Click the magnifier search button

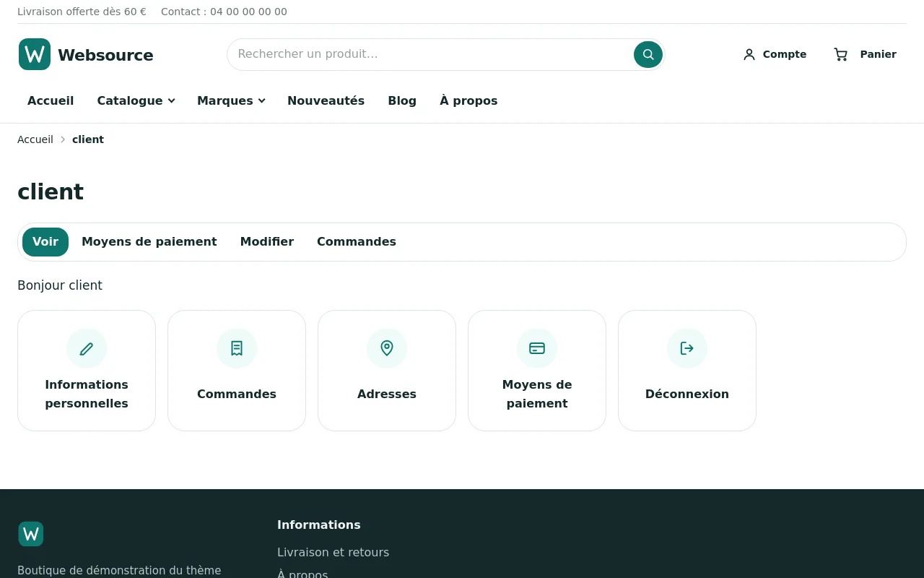648,54
